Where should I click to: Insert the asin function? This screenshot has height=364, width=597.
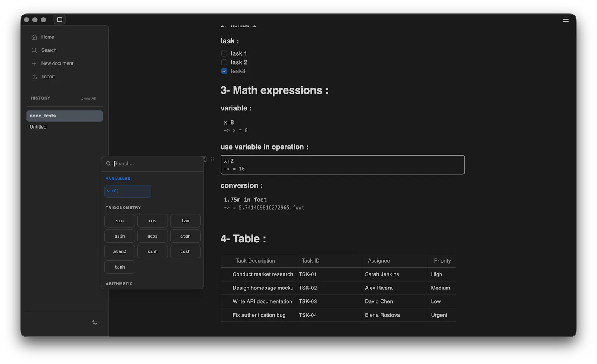click(x=120, y=236)
